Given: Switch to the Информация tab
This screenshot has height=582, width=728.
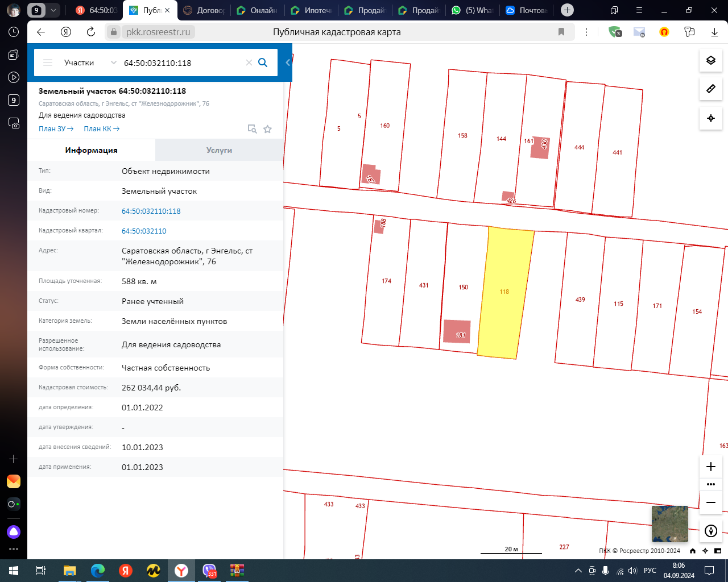Looking at the screenshot, I should [91, 150].
